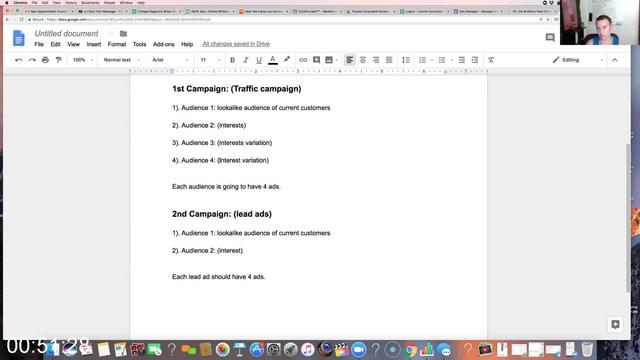
Task: Open the Add-ons menu
Action: pyautogui.click(x=164, y=44)
